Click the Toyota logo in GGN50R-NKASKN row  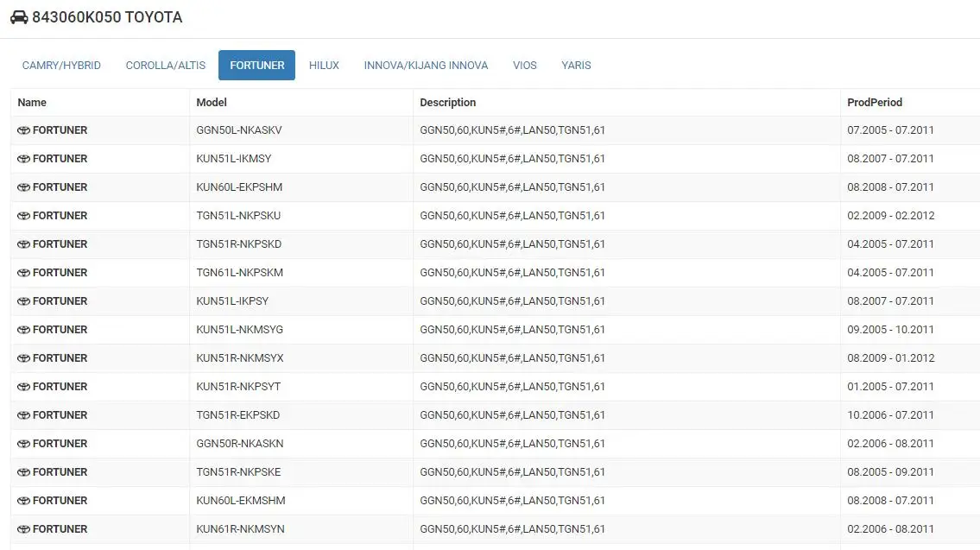(x=24, y=444)
